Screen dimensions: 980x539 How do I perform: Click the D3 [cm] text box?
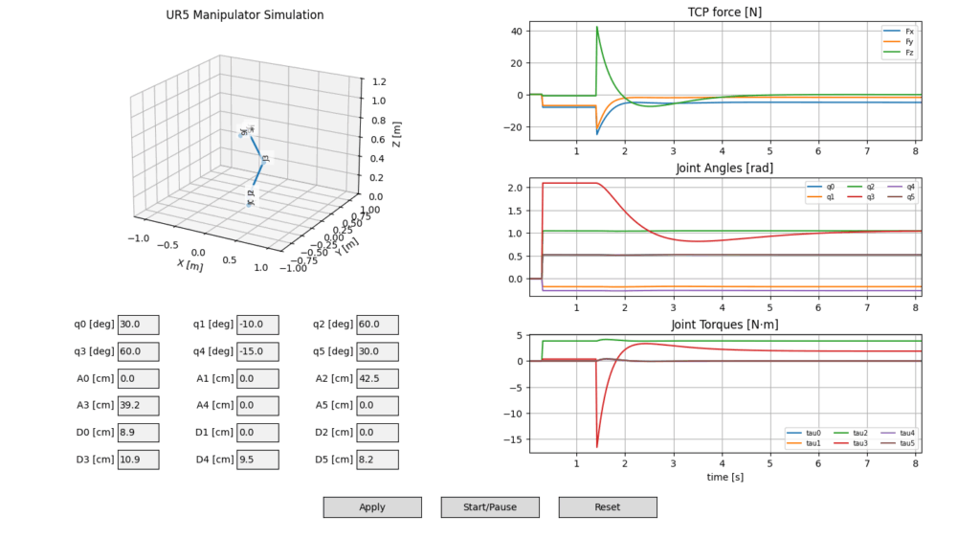point(138,460)
